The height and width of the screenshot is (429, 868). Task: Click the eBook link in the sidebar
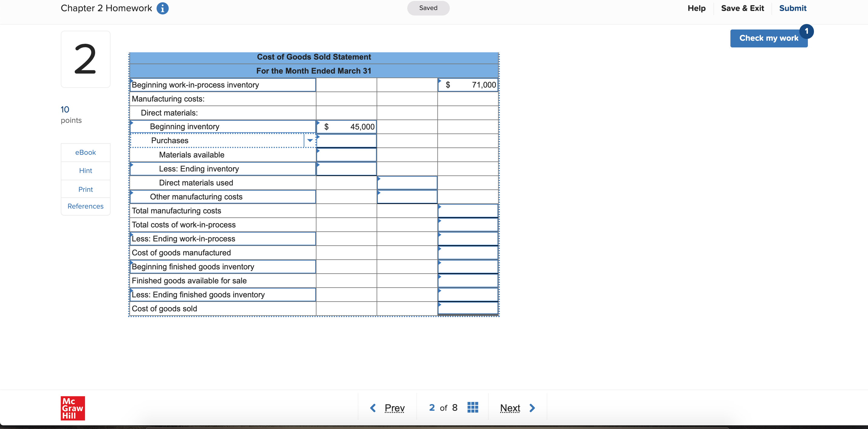(86, 152)
